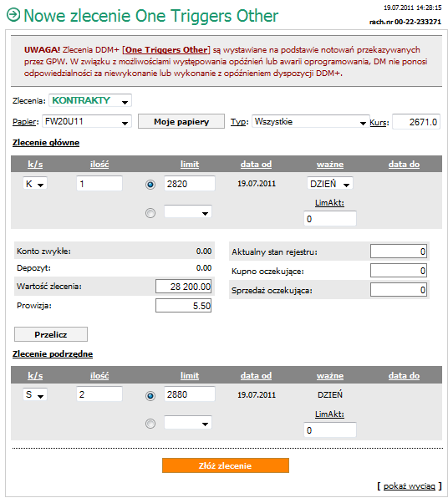448x498 pixels.
Task: Focus the main order limit field 2820
Action: (190, 184)
